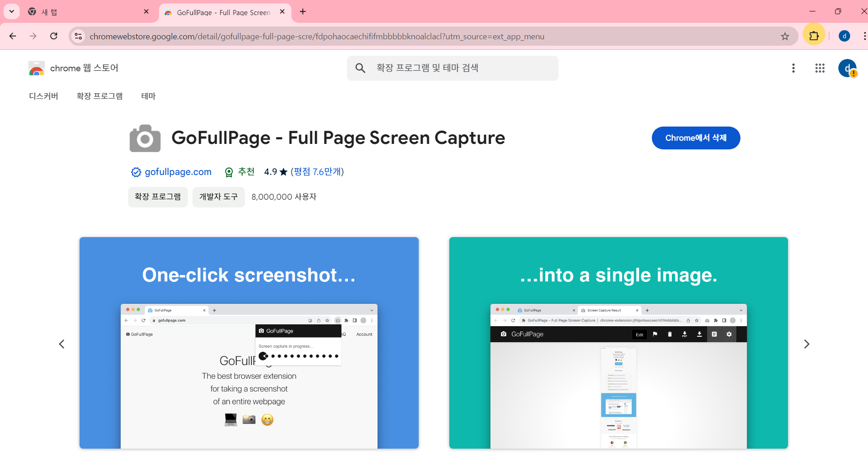868x466 pixels.
Task: Click the browser forward arrow
Action: [x=33, y=36]
